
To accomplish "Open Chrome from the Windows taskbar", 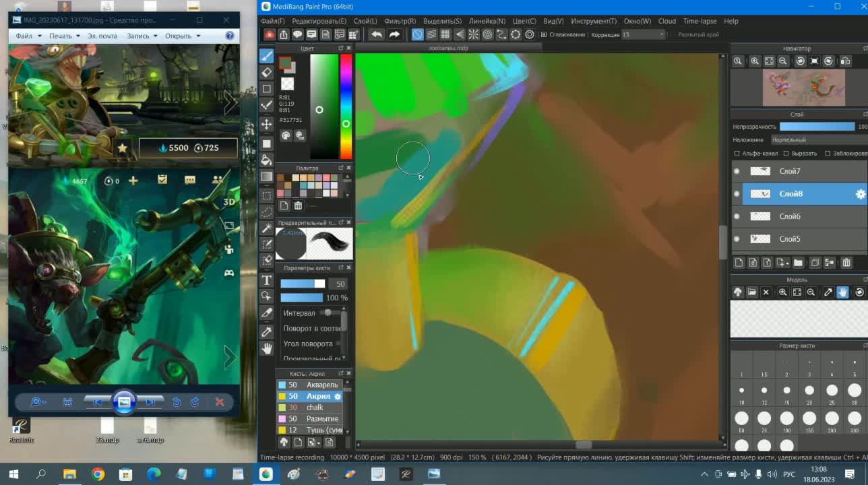I will click(98, 474).
